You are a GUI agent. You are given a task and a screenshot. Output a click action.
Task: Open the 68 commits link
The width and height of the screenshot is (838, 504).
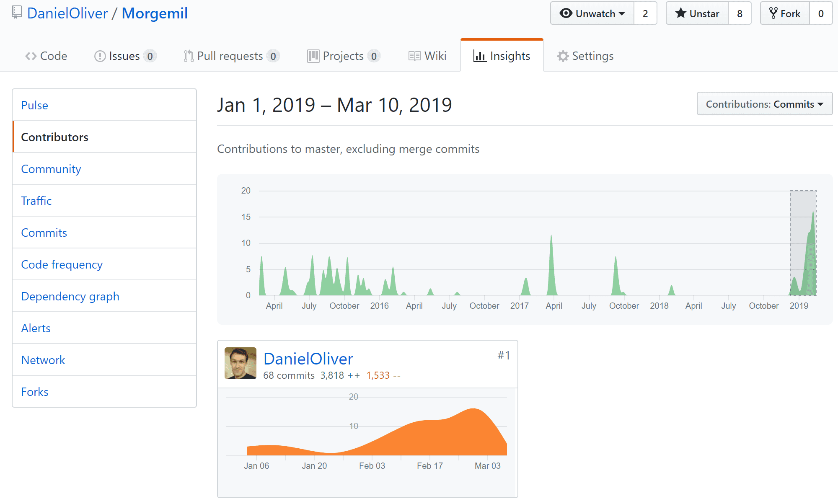coord(289,375)
